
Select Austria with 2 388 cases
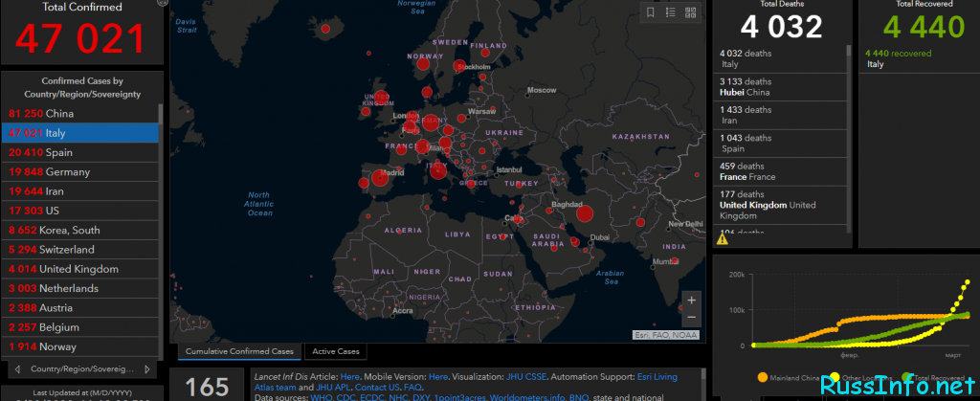tap(80, 307)
